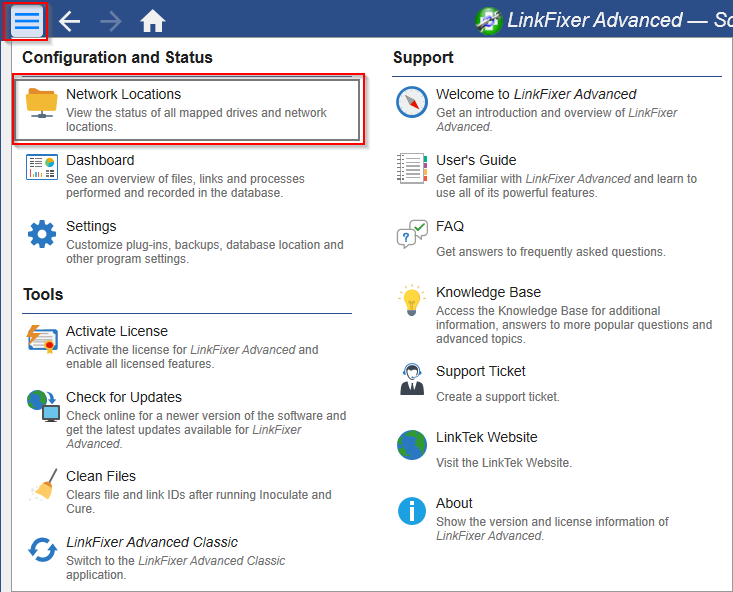Click the FAQ speech bubble icon
The image size is (733, 592).
pyautogui.click(x=411, y=234)
